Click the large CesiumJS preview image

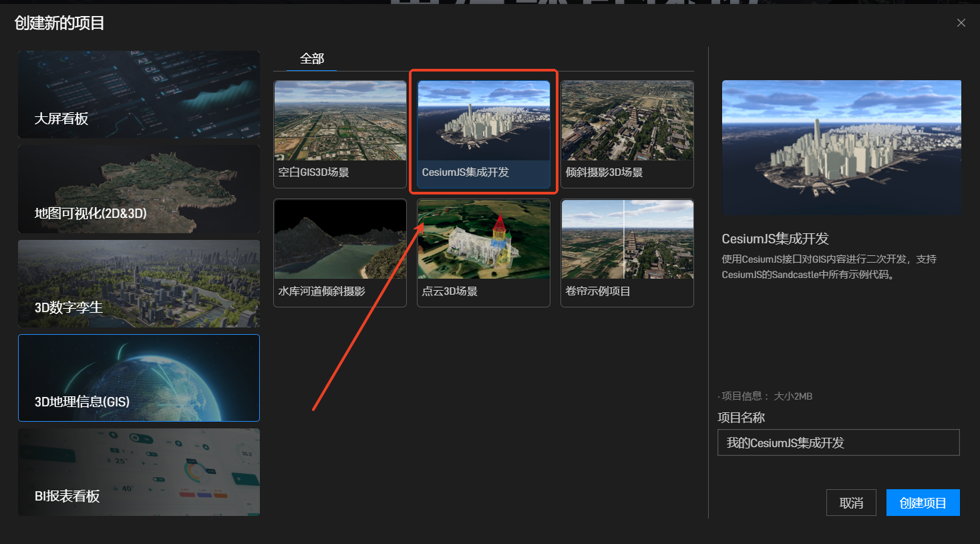coord(841,147)
